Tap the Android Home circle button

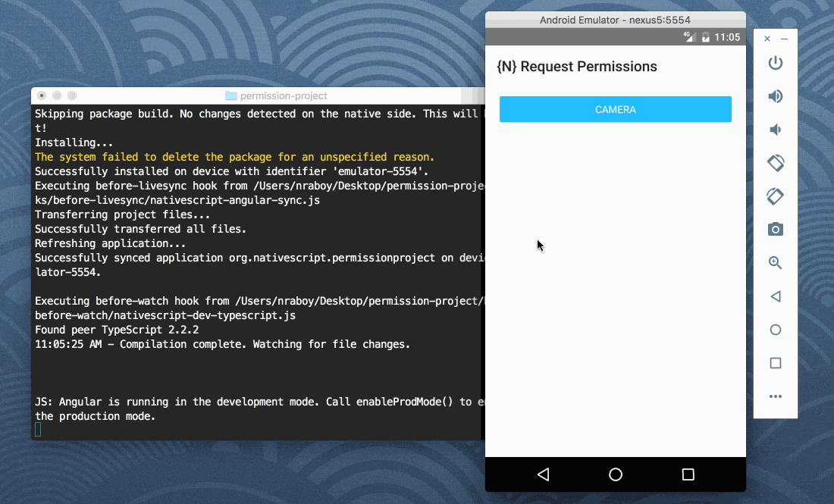(615, 474)
